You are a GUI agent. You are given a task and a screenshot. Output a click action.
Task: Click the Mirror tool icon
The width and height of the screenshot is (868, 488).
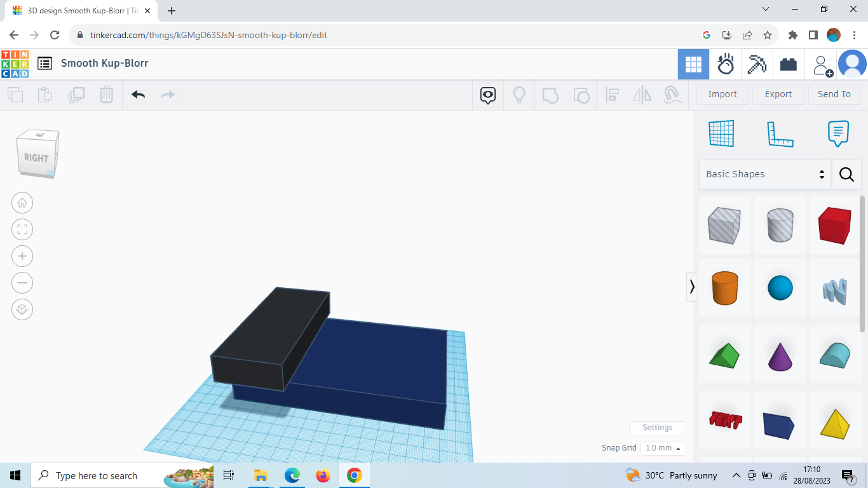(x=642, y=94)
